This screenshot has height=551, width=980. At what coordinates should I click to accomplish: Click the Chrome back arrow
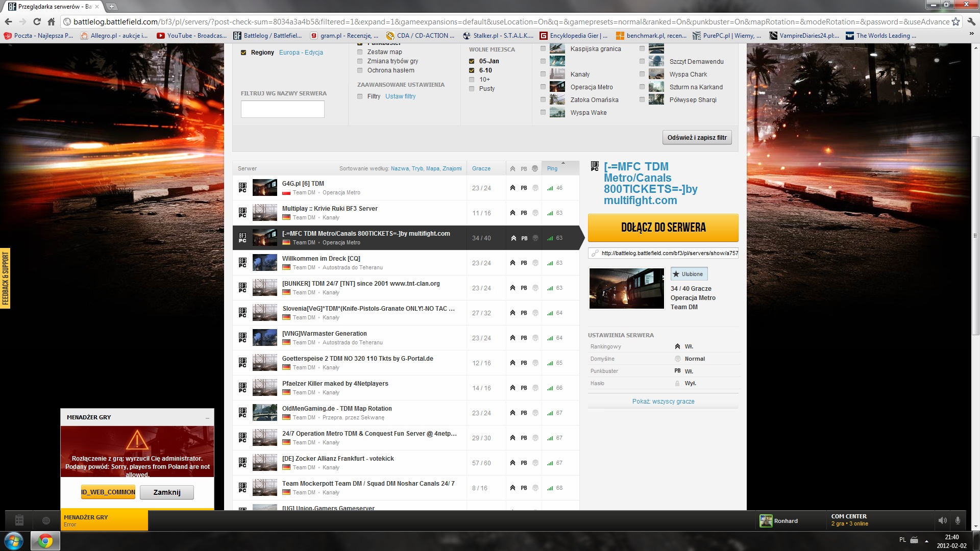point(8,21)
